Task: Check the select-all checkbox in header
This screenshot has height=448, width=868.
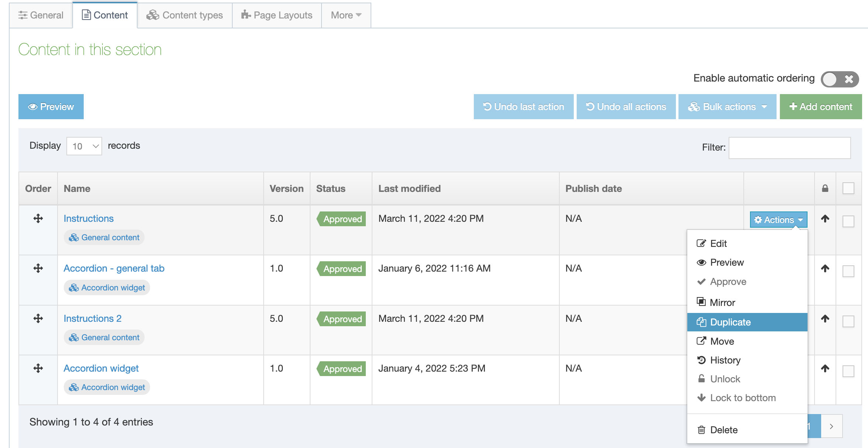Action: [x=848, y=189]
